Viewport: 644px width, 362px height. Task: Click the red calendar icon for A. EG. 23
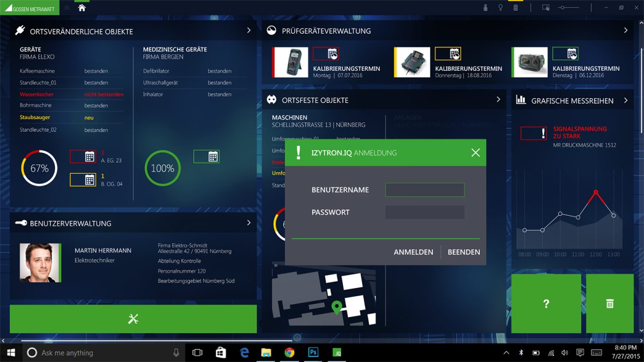click(x=83, y=157)
